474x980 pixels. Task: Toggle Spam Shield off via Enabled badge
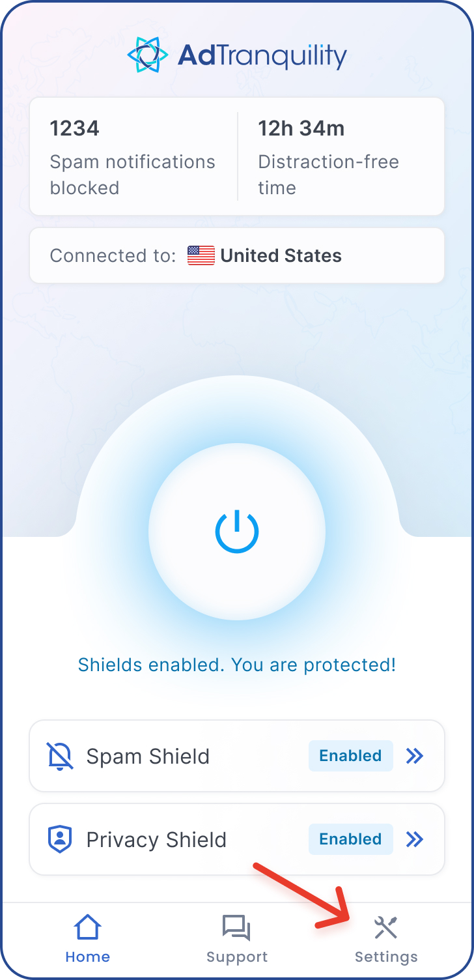[350, 756]
